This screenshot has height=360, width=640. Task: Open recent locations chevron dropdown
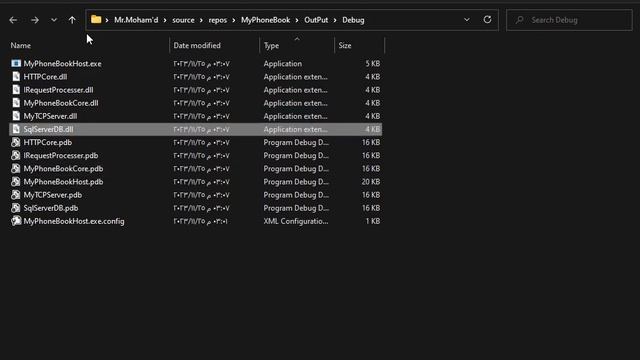(53, 20)
